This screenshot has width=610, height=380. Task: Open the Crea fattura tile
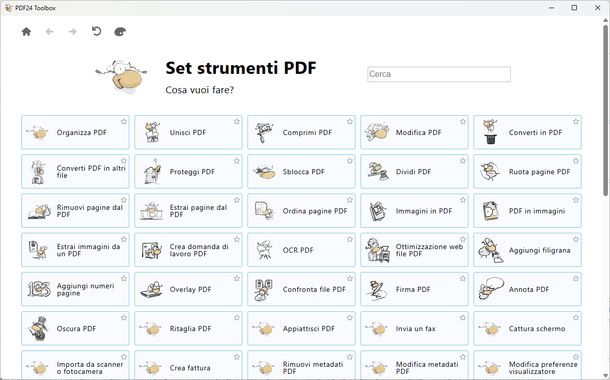[188, 365]
